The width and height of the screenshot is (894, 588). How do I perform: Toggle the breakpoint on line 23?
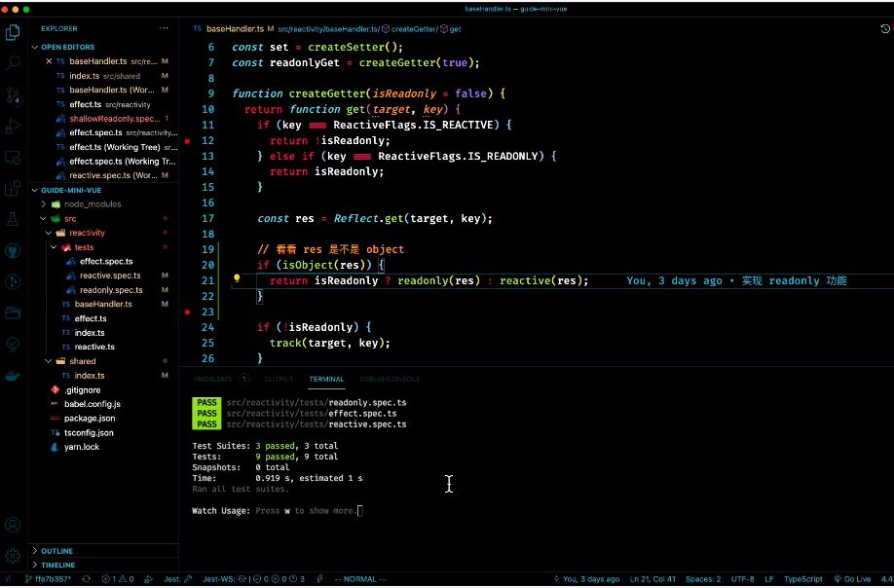[x=188, y=312]
